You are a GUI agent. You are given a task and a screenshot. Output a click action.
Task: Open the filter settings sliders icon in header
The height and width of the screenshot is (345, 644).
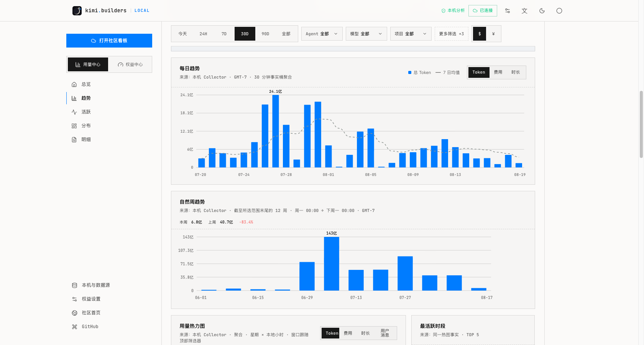pos(508,11)
